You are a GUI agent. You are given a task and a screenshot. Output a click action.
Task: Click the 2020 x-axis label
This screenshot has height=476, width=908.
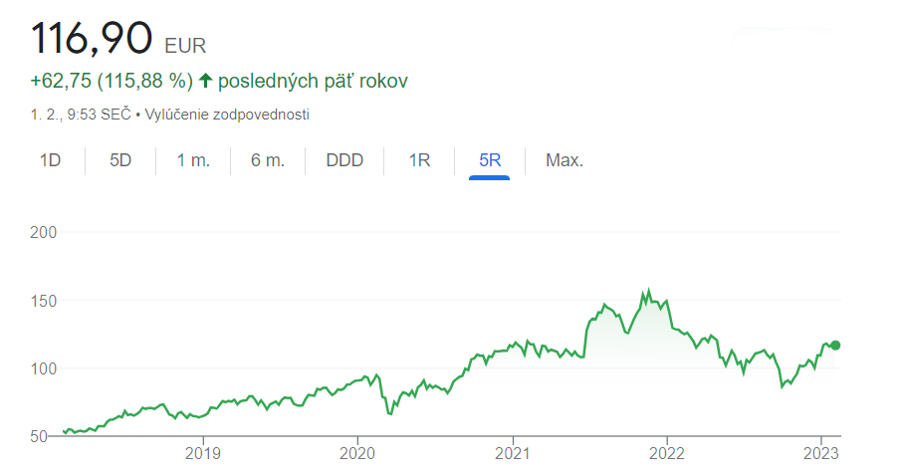pyautogui.click(x=357, y=453)
